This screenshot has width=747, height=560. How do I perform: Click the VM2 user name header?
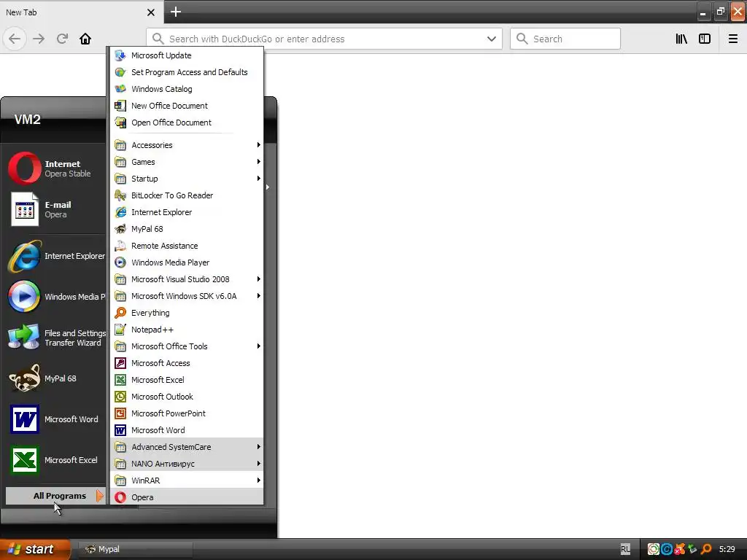(27, 120)
